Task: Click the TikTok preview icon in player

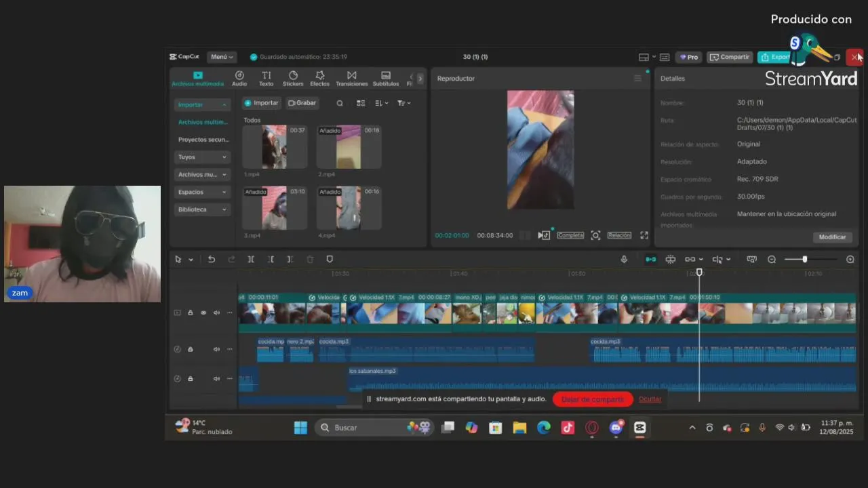Action: pyautogui.click(x=544, y=235)
